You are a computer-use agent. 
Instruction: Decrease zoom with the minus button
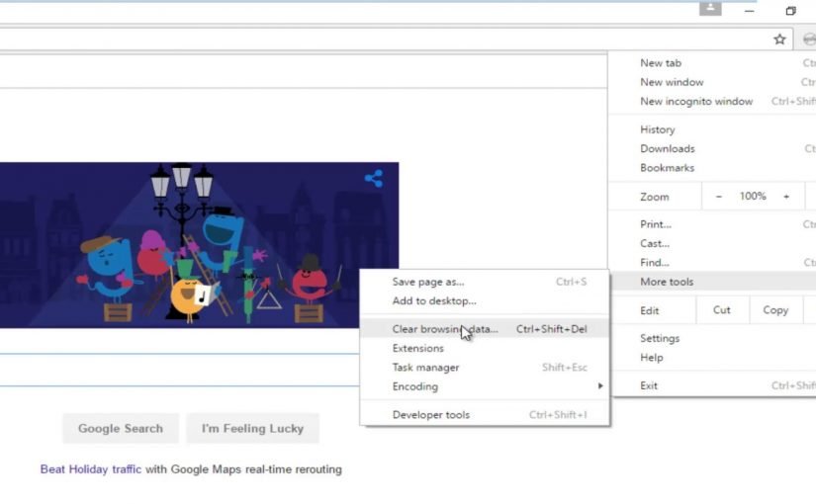719,197
